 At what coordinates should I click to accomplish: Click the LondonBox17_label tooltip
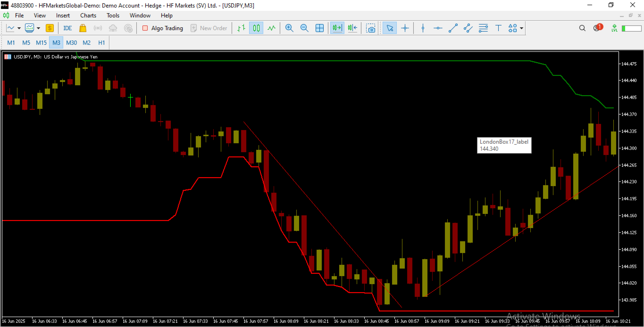tap(504, 145)
